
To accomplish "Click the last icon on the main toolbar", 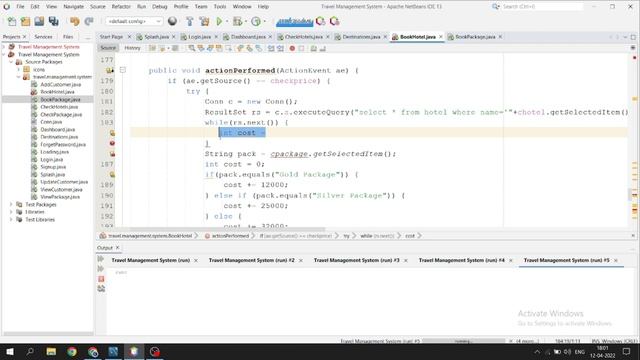I will tap(335, 21).
